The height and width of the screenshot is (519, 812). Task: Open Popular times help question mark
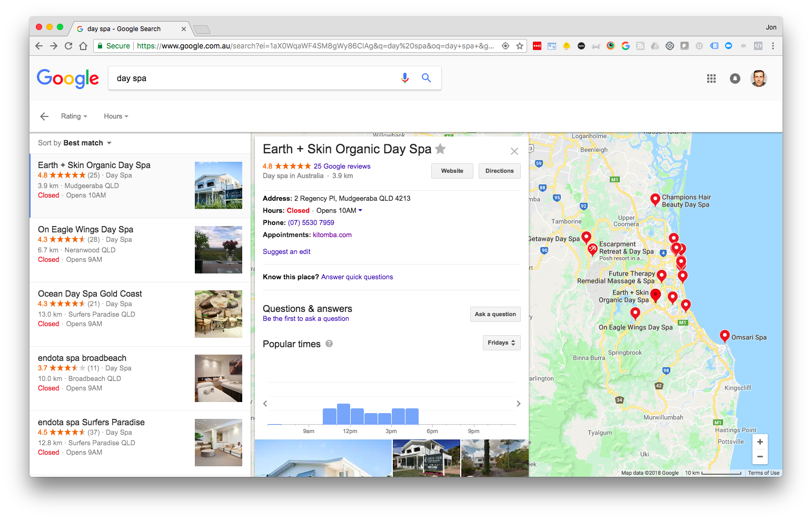(x=329, y=344)
